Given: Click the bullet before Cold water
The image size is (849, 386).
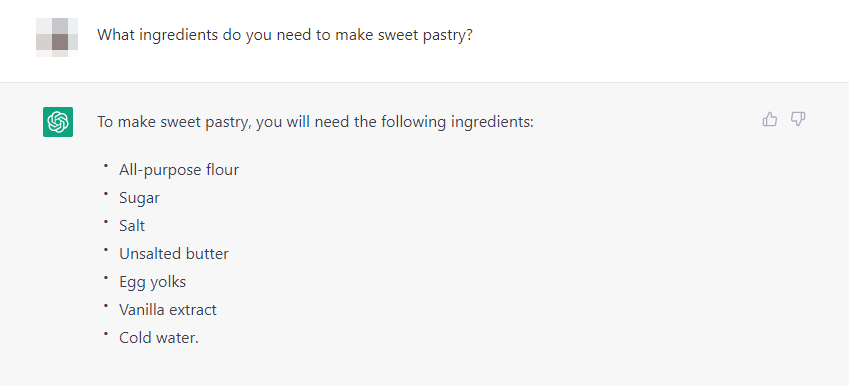Looking at the screenshot, I should (106, 333).
